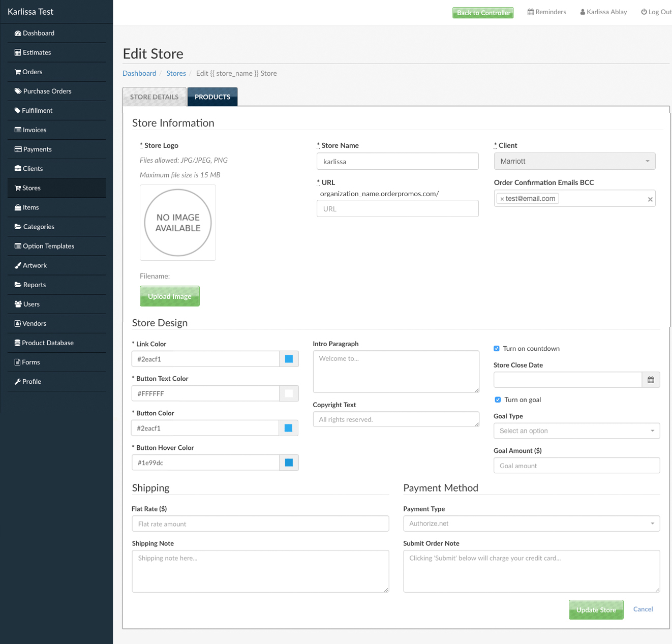Click the Profile wrench icon
672x644 pixels.
(18, 382)
